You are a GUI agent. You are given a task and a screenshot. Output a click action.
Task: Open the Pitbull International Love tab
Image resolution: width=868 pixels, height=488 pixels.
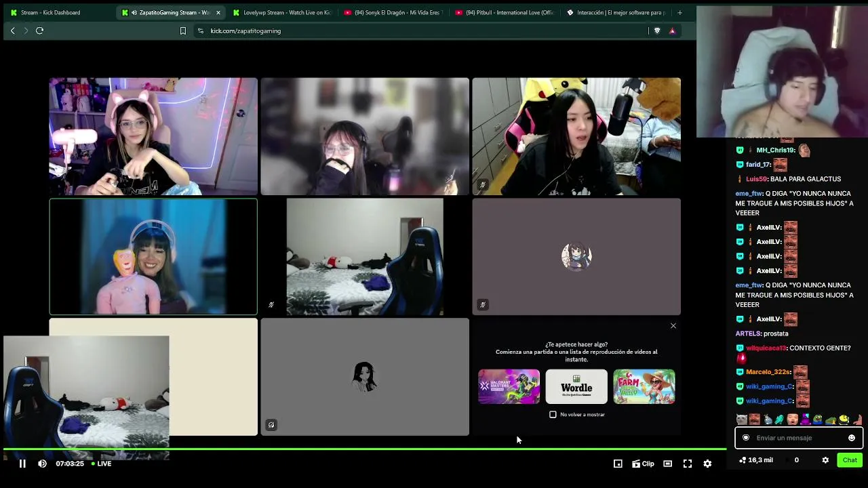505,12
